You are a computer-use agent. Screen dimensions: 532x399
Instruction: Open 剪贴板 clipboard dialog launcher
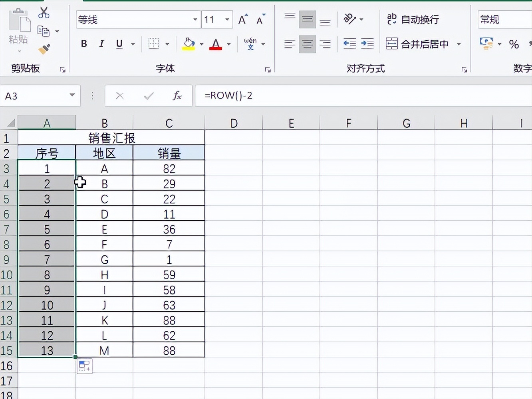tap(63, 70)
